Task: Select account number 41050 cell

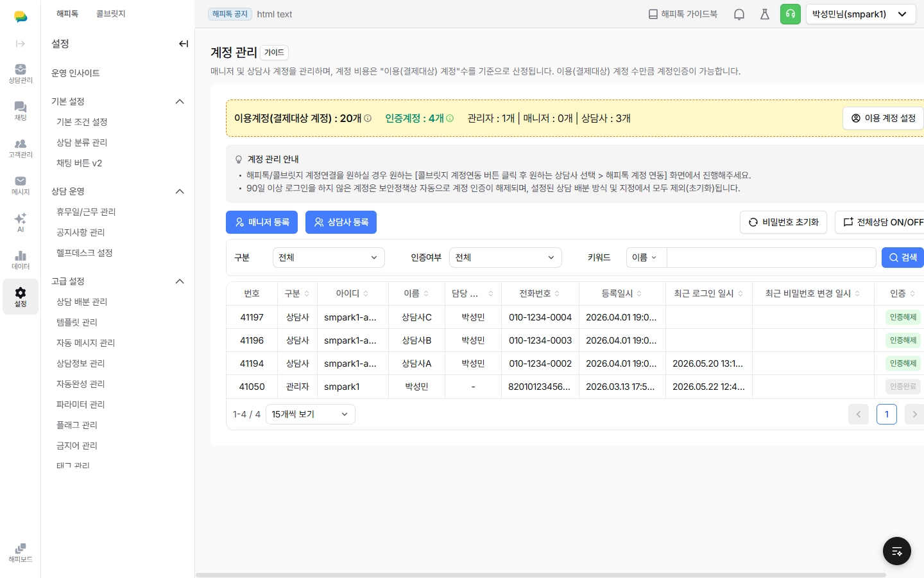Action: [252, 387]
